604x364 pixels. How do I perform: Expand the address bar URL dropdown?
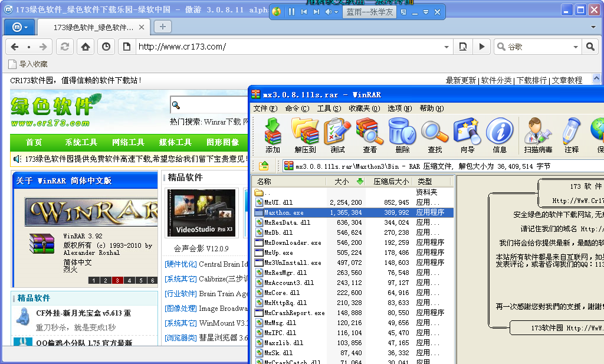[447, 47]
